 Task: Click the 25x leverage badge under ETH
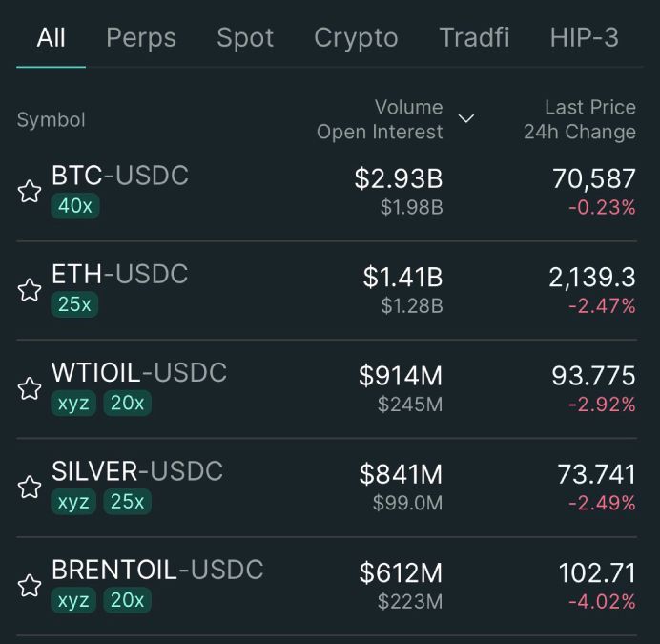pyautogui.click(x=75, y=304)
